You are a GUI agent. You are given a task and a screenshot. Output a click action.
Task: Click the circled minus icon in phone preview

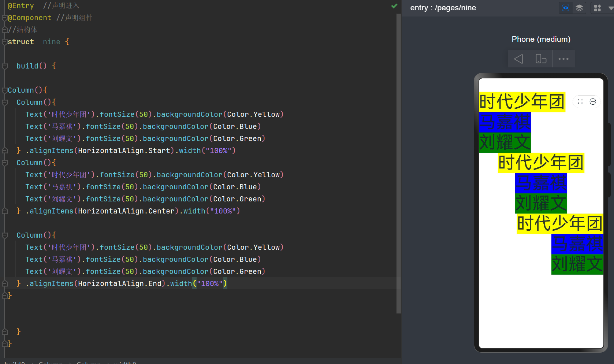tap(593, 101)
